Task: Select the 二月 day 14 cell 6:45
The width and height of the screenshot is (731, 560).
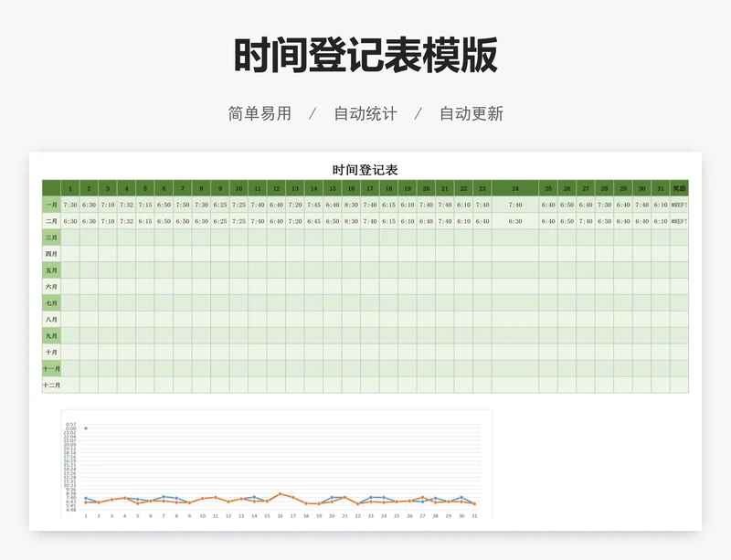Action: tap(313, 221)
